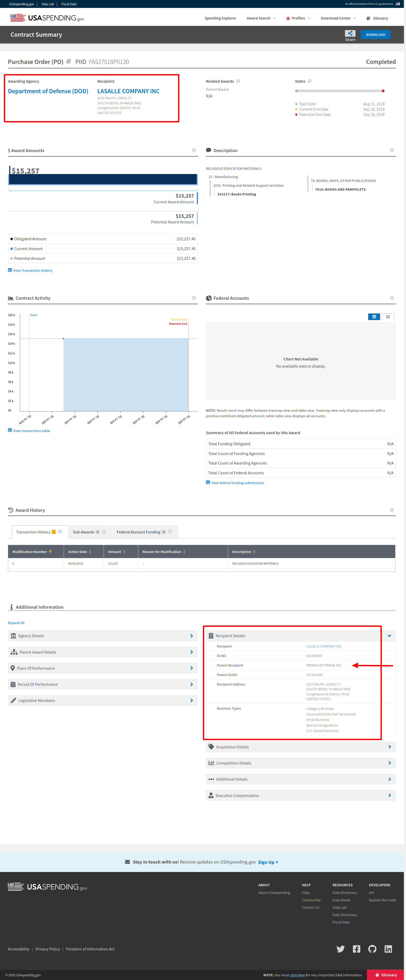This screenshot has height=980, width=406.
Task: Switch Federal Accounts to table view
Action: [374, 317]
